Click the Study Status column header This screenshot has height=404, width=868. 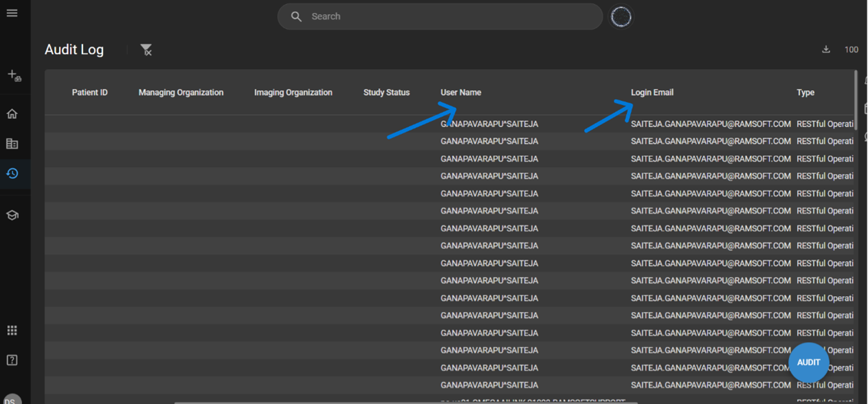[386, 93]
